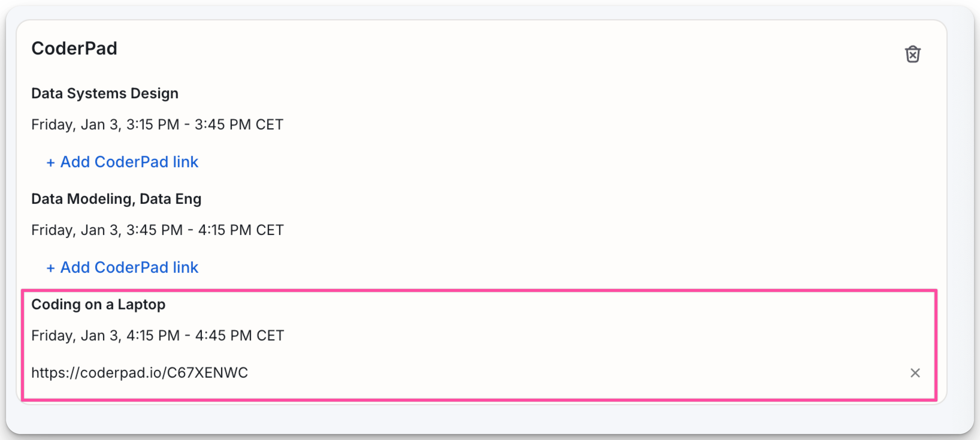Select the Data Modeling, Data Eng title

click(x=116, y=199)
